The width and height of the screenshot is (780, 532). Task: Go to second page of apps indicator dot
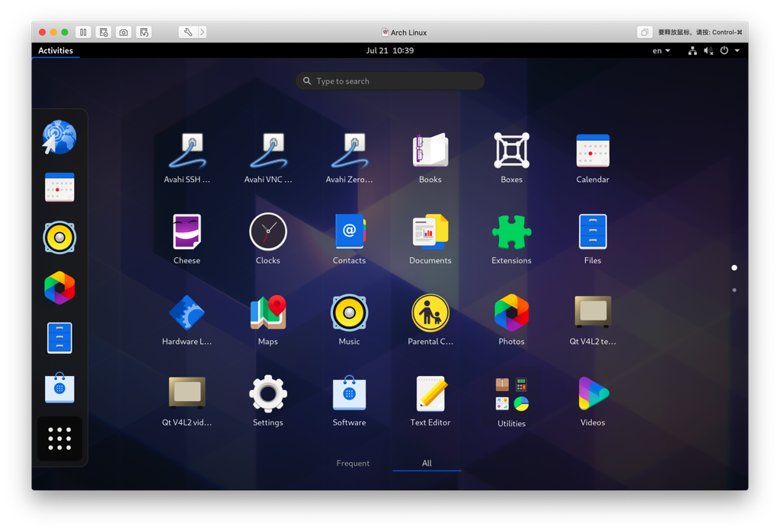(x=734, y=290)
